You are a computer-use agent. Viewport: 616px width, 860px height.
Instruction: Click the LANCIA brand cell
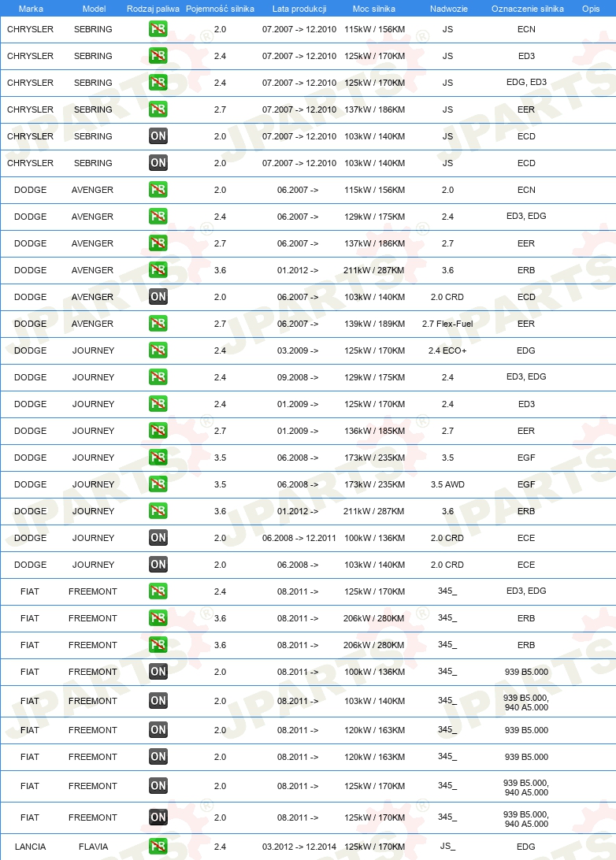point(30,847)
